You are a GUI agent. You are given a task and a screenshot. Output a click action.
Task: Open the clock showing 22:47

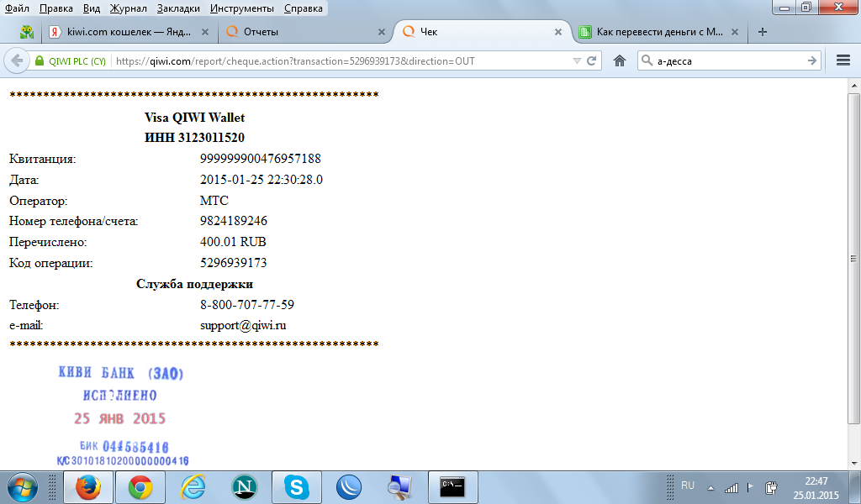click(816, 487)
